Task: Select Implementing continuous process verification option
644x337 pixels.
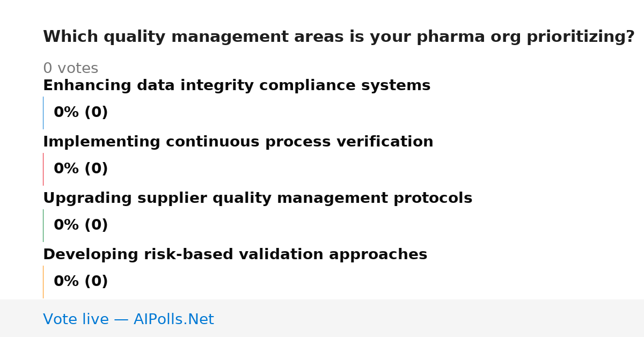Action: tap(238, 142)
